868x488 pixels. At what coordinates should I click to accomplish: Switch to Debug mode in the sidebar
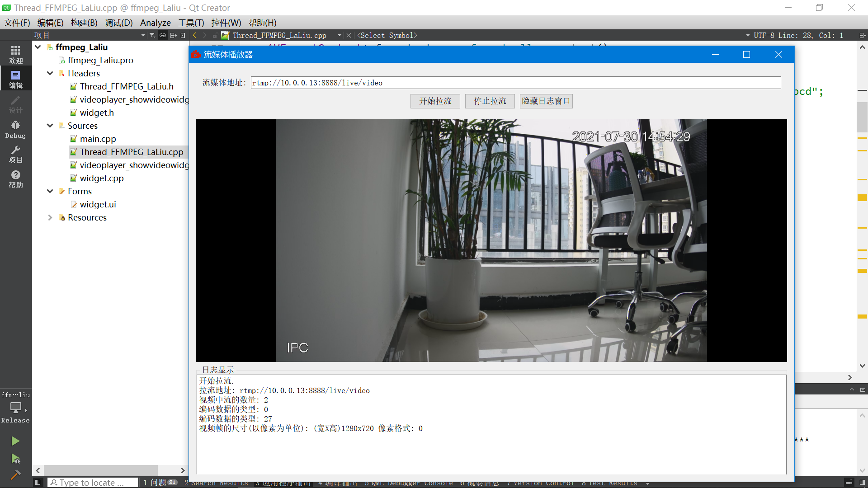pos(15,129)
